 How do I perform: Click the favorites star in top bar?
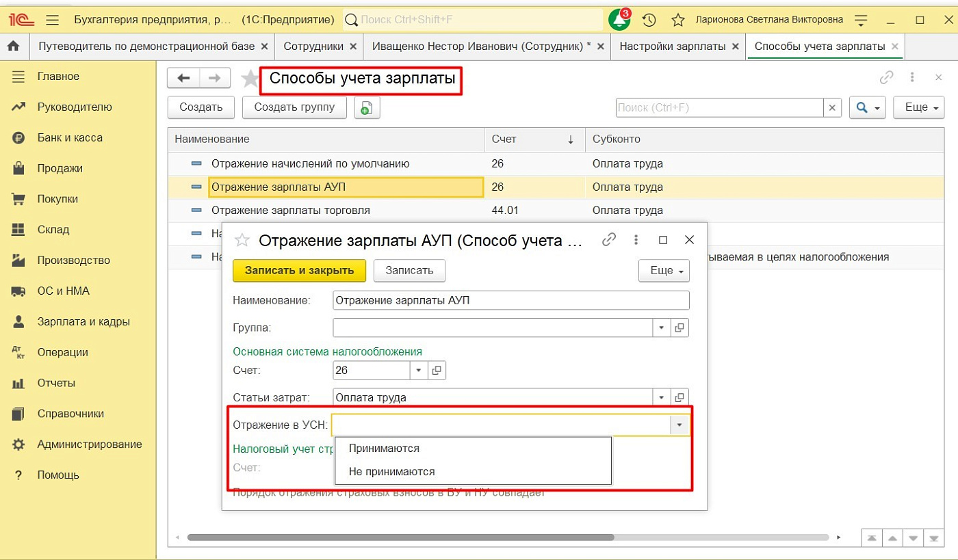coord(677,20)
